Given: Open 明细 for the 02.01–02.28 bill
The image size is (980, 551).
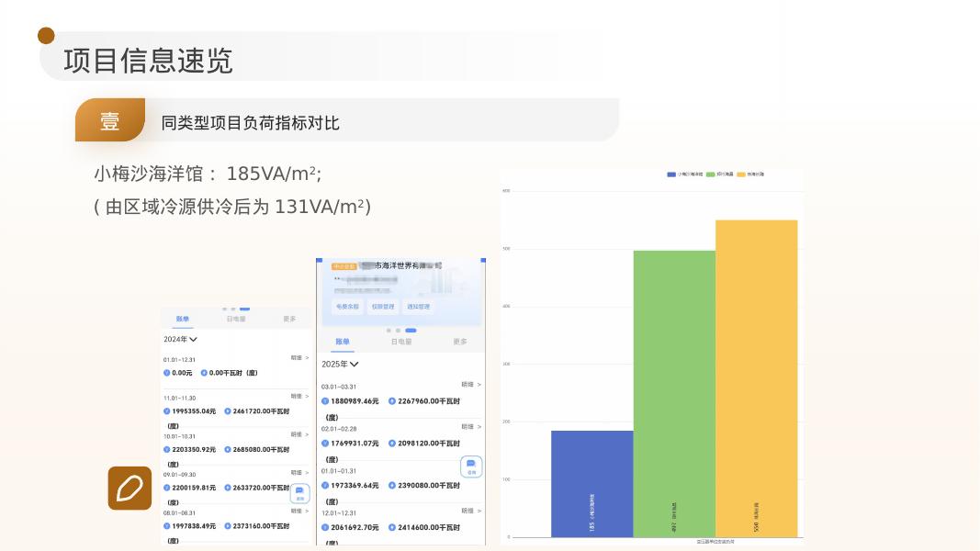Looking at the screenshot, I should coord(471,427).
